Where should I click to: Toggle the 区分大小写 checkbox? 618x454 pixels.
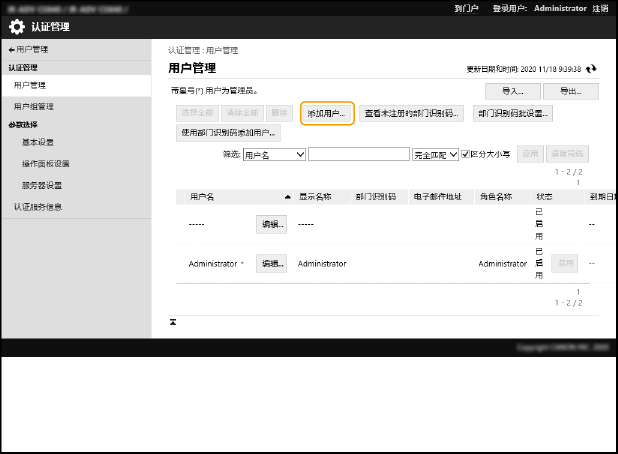(464, 154)
